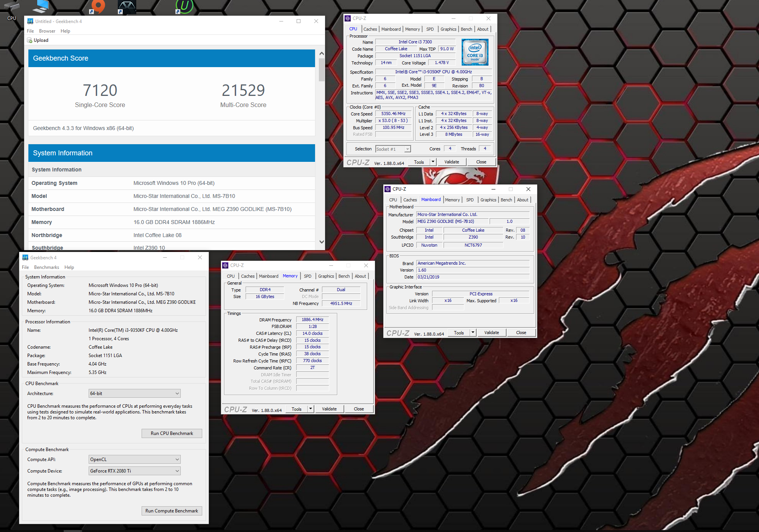Click Run CPU Benchmark button

point(172,433)
